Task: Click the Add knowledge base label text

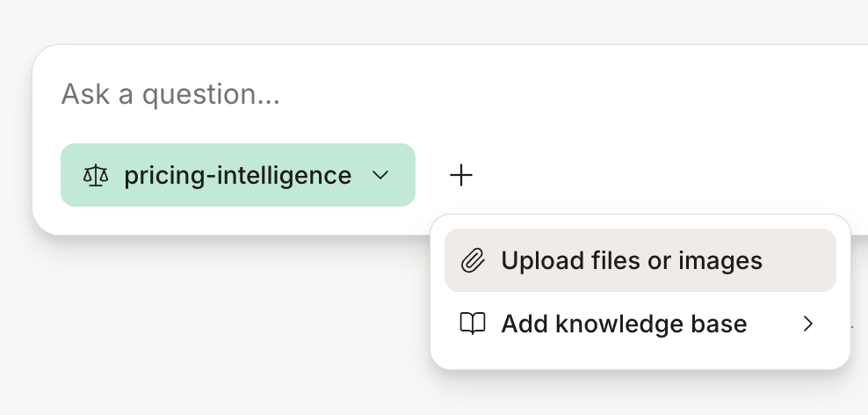Action: 624,324
